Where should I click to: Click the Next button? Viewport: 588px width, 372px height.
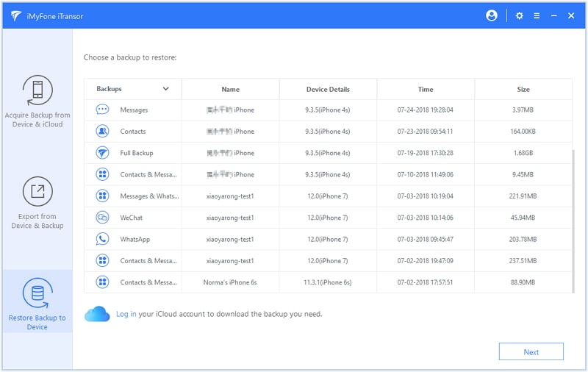531,351
